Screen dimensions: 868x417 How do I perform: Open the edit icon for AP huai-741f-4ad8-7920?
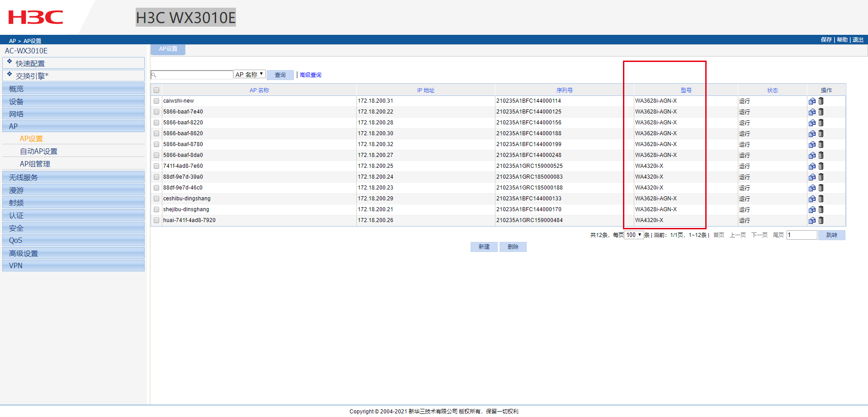coord(812,220)
